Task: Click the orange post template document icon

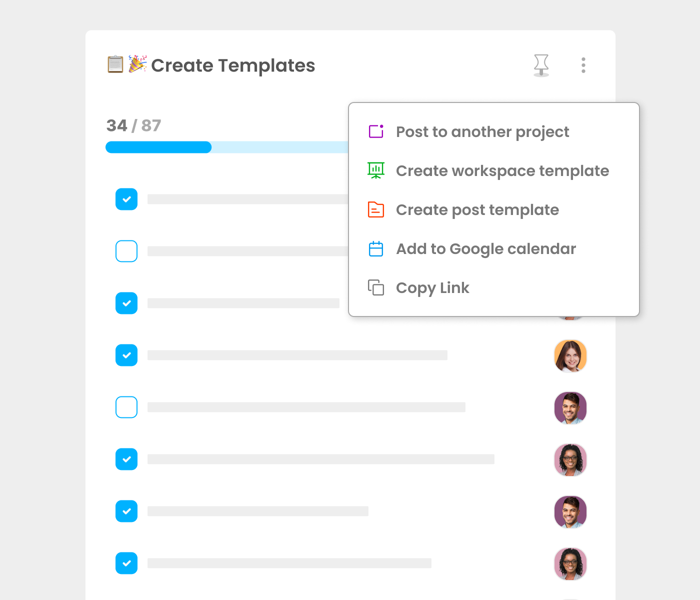Action: [x=376, y=209]
